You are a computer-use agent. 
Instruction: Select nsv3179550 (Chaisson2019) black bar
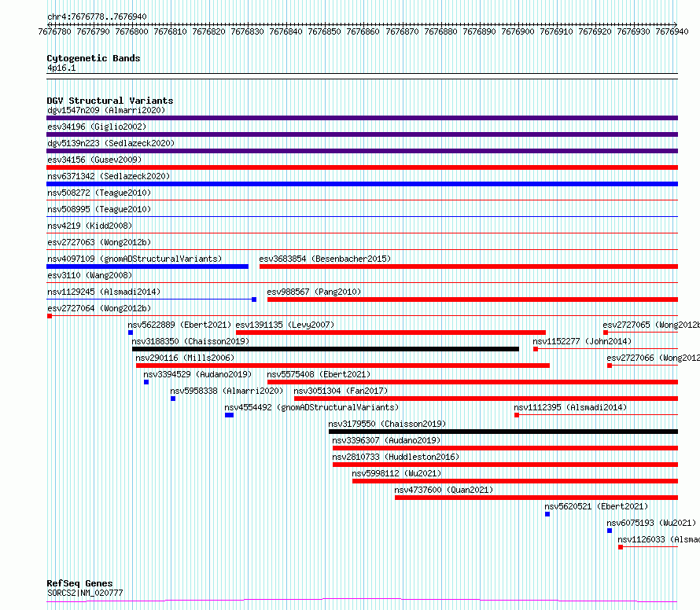(503, 432)
